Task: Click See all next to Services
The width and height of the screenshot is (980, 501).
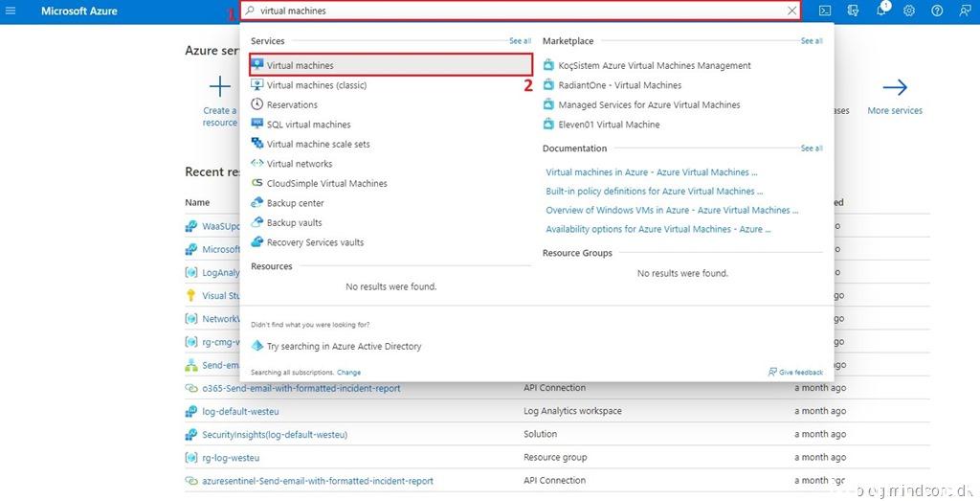Action: 520,41
